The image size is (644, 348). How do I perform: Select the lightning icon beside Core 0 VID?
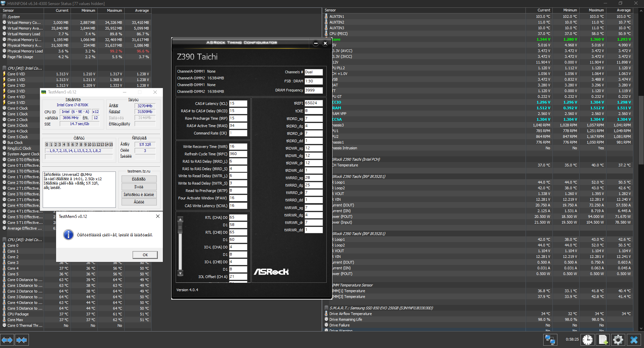[x=4, y=74]
